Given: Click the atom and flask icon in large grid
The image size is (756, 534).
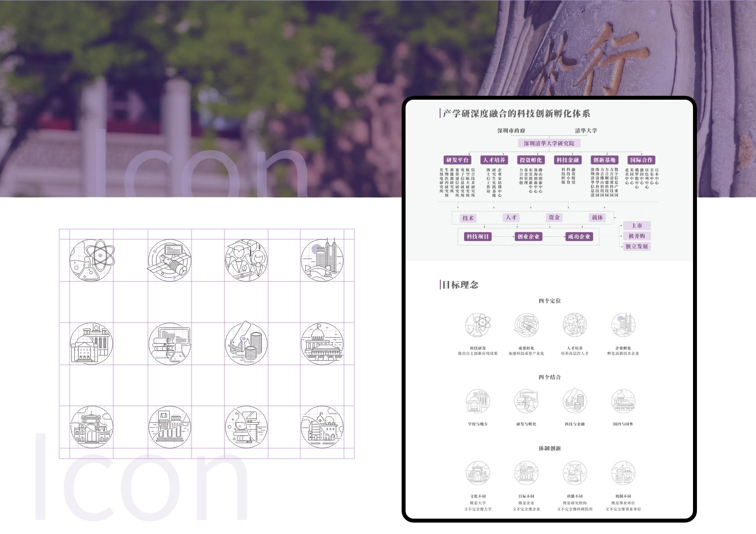Looking at the screenshot, I should coord(91,260).
